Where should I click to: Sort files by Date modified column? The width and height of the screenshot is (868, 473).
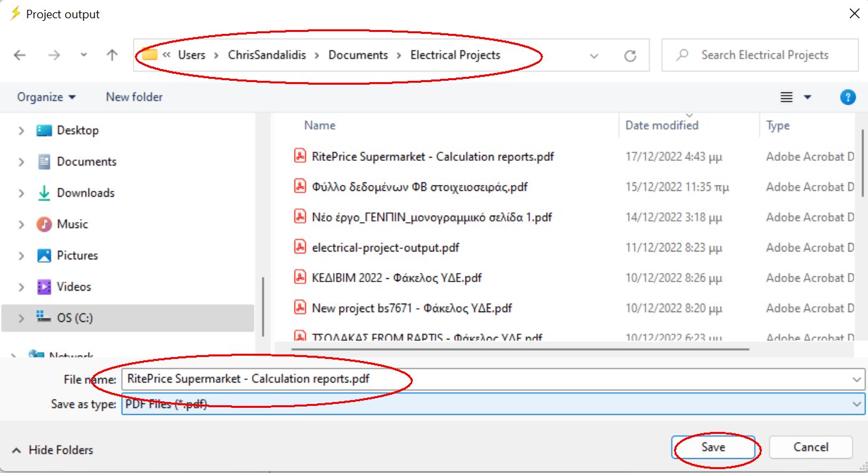tap(662, 126)
